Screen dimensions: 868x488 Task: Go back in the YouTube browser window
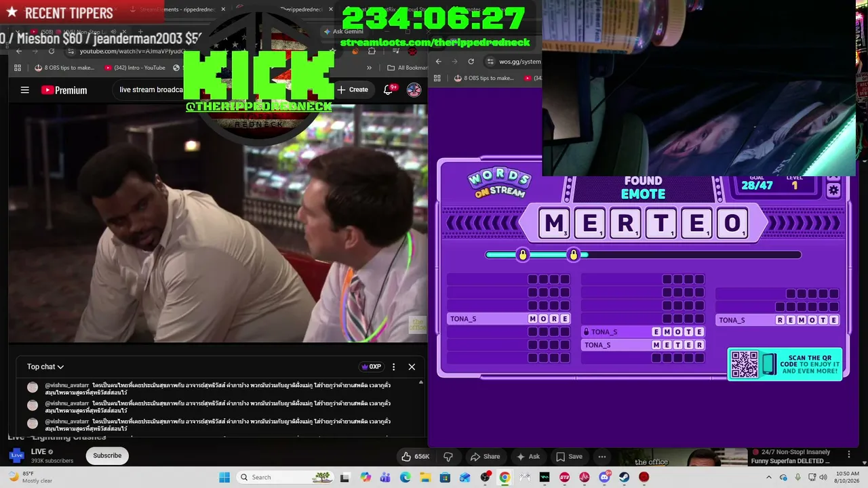click(x=19, y=52)
